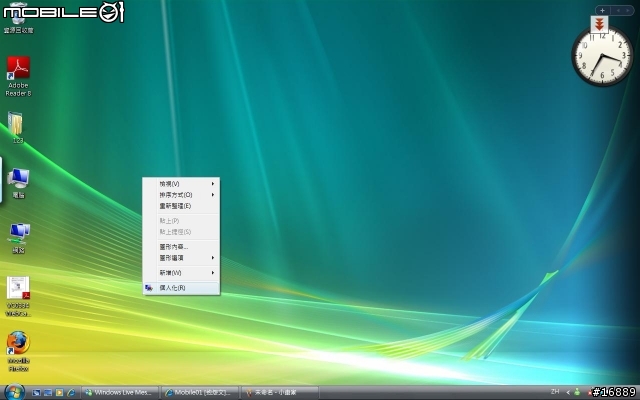This screenshot has height=400, width=640.
Task: Select the PDF document icon on desktop
Action: coord(18,297)
